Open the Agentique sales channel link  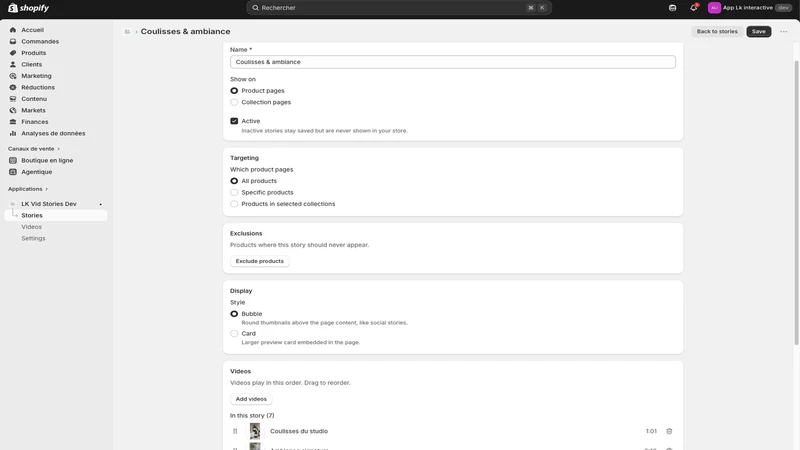37,172
